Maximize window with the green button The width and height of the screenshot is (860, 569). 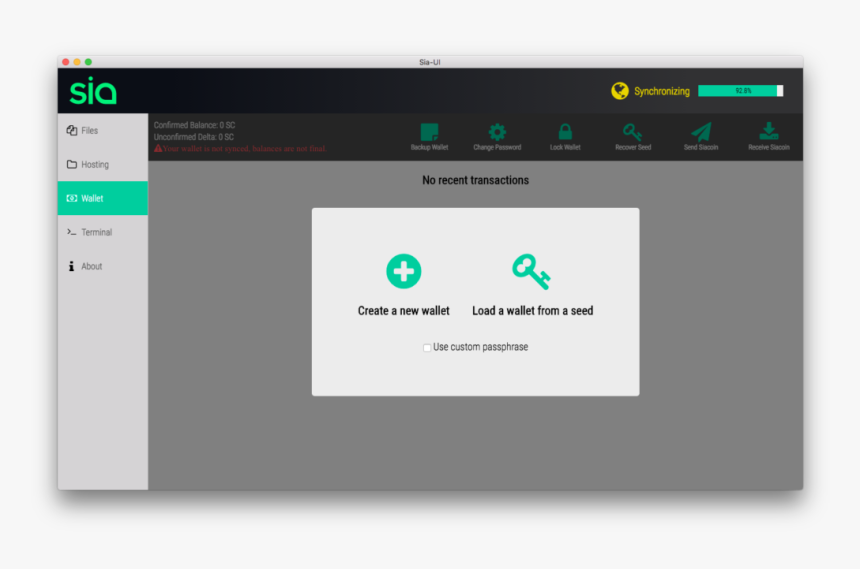point(88,62)
